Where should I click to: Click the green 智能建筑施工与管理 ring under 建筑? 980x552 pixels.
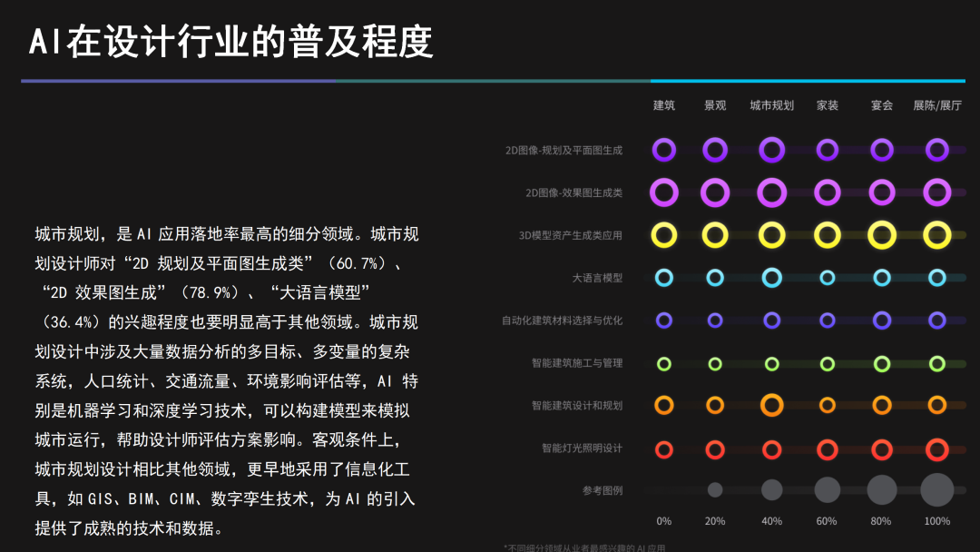663,363
